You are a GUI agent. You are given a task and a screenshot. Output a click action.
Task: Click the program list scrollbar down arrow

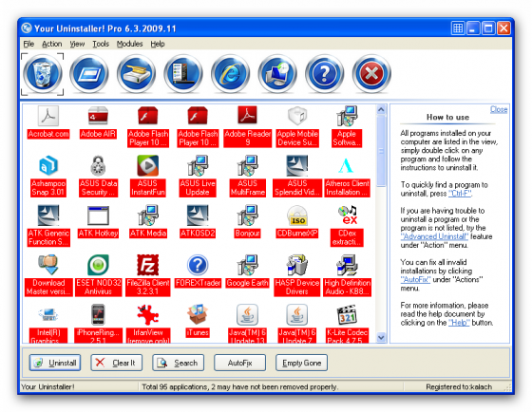click(x=381, y=338)
